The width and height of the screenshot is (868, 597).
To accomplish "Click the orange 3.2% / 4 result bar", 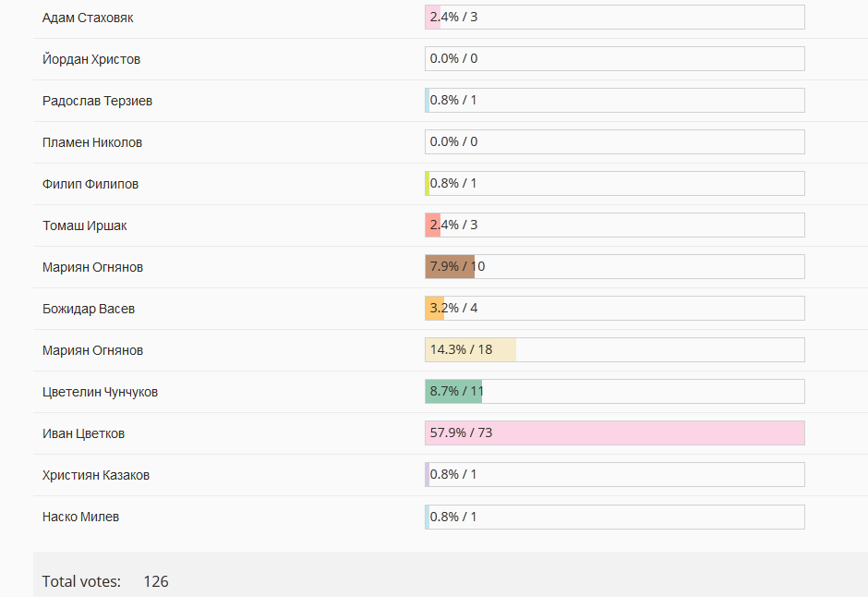I will point(435,309).
